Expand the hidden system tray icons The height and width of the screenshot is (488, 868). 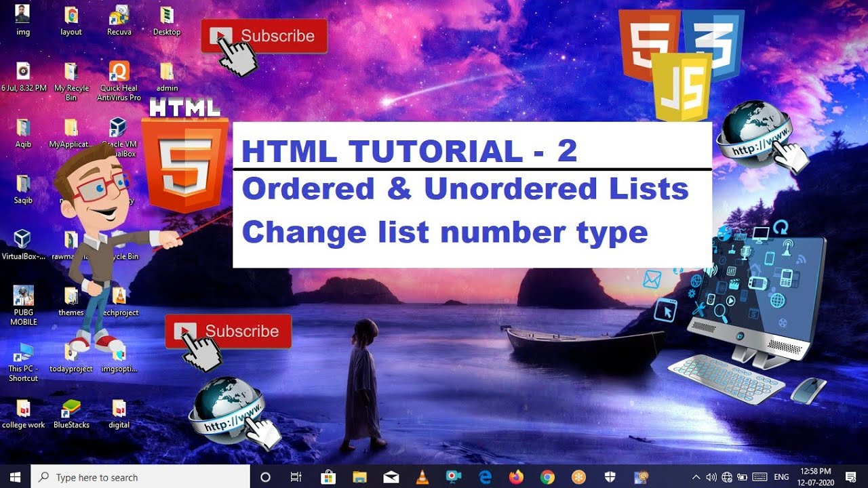pyautogui.click(x=696, y=477)
